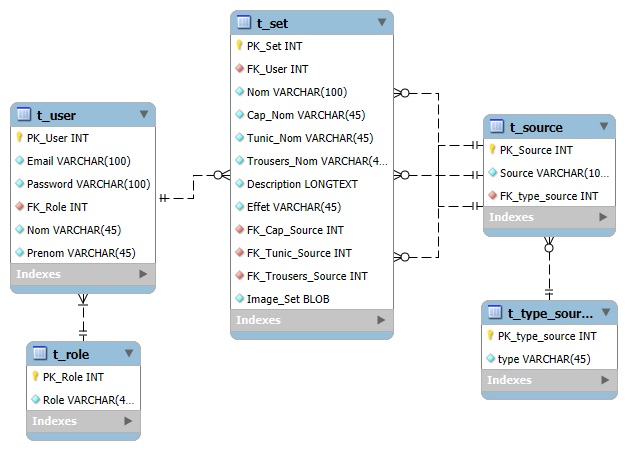The width and height of the screenshot is (627, 450).
Task: Select the t_user table title
Action: (x=56, y=115)
